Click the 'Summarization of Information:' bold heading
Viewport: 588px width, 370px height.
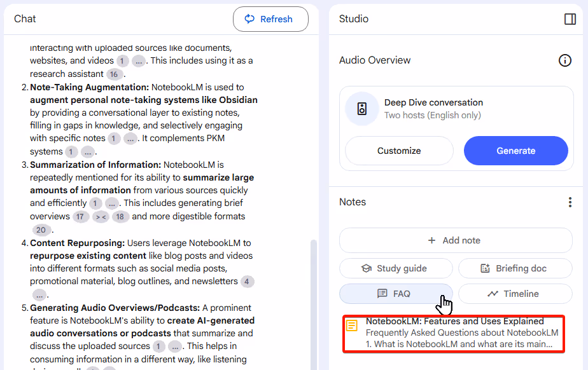(95, 165)
